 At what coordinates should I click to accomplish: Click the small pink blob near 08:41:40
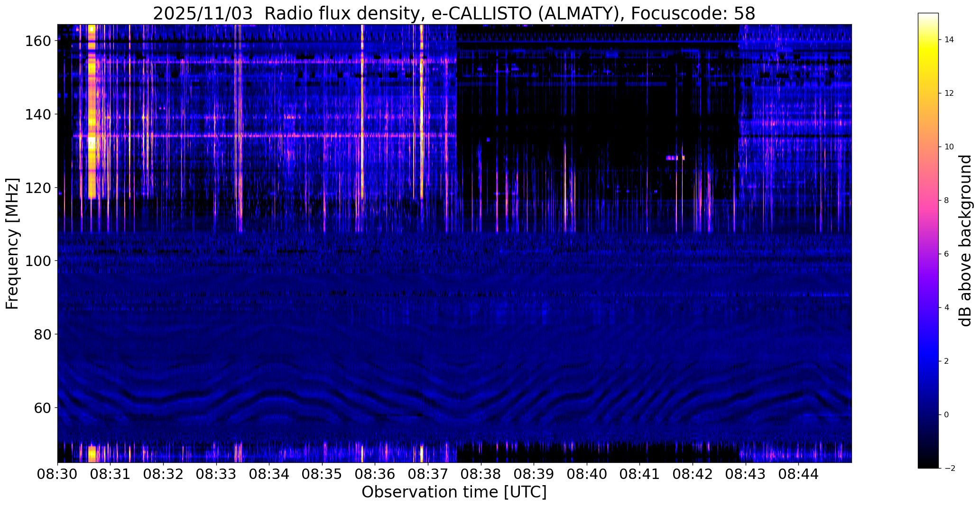tap(675, 157)
